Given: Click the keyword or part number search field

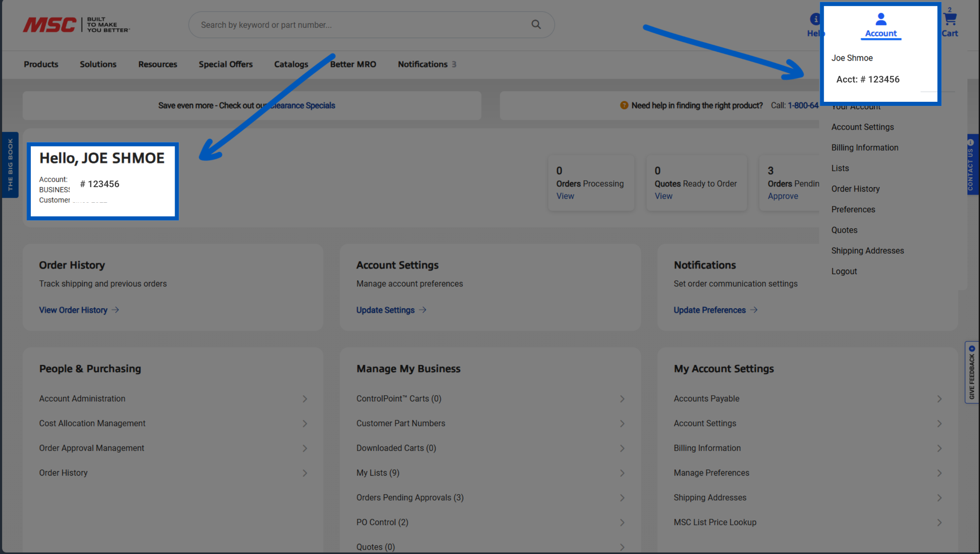Looking at the screenshot, I should pos(371,25).
